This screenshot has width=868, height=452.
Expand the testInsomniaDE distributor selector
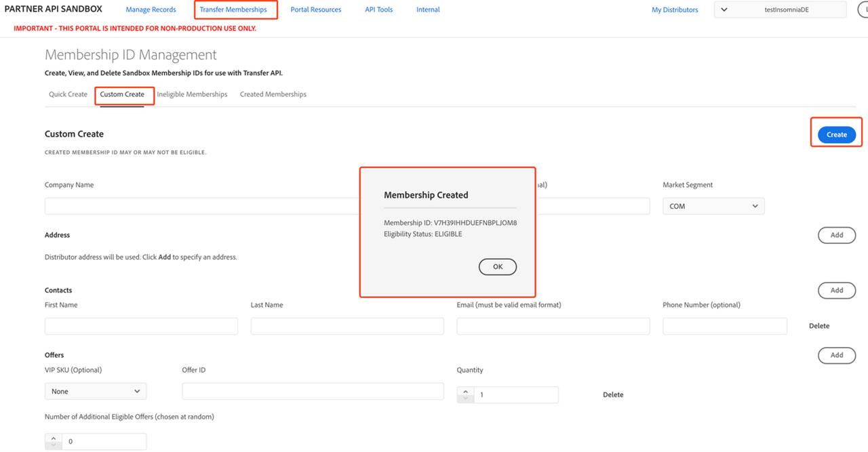779,9
